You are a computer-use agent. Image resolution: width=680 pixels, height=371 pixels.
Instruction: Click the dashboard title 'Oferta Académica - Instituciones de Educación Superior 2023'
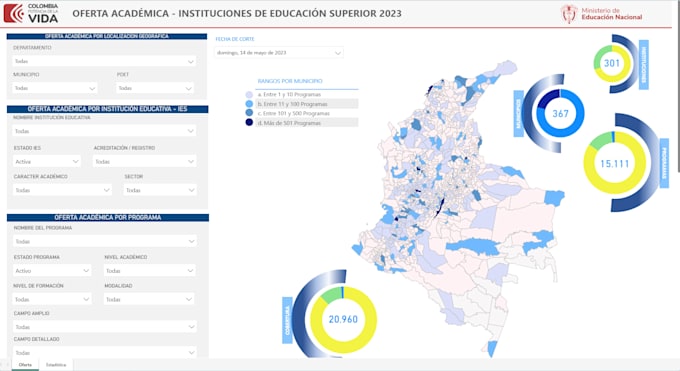pos(237,13)
